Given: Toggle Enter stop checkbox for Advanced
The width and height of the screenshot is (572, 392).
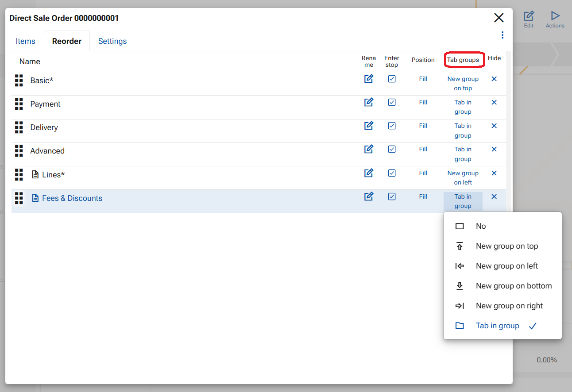Looking at the screenshot, I should click(x=392, y=149).
